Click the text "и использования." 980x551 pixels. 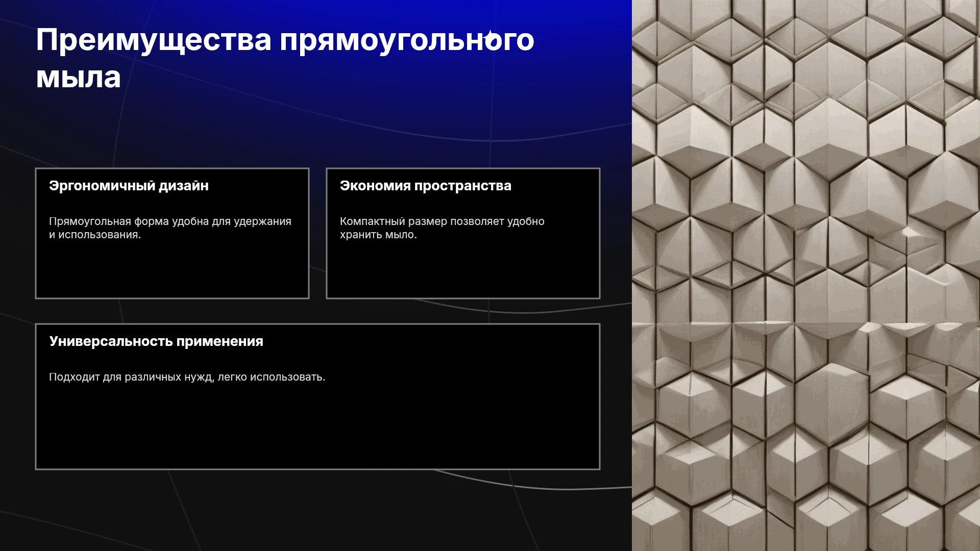(95, 235)
